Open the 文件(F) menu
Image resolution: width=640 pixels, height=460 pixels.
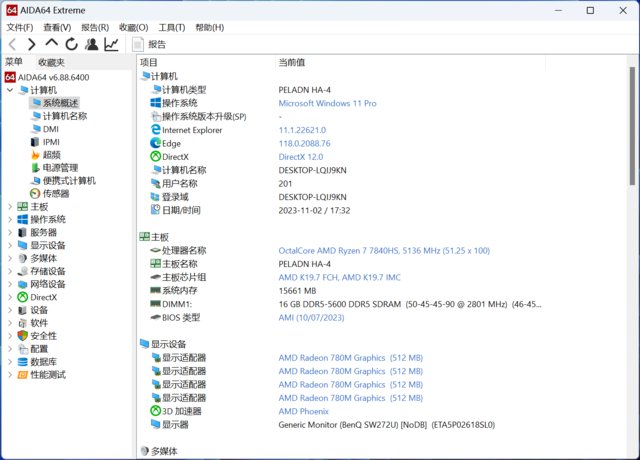[20, 27]
